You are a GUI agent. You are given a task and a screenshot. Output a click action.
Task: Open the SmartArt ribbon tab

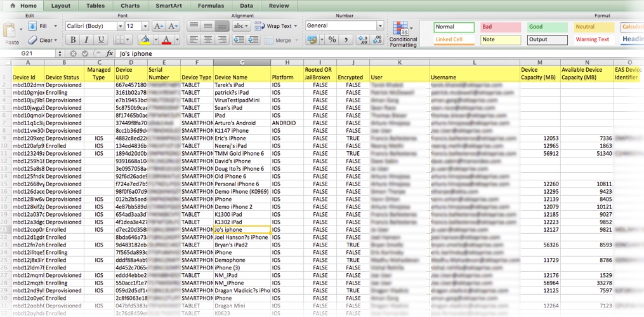(171, 6)
